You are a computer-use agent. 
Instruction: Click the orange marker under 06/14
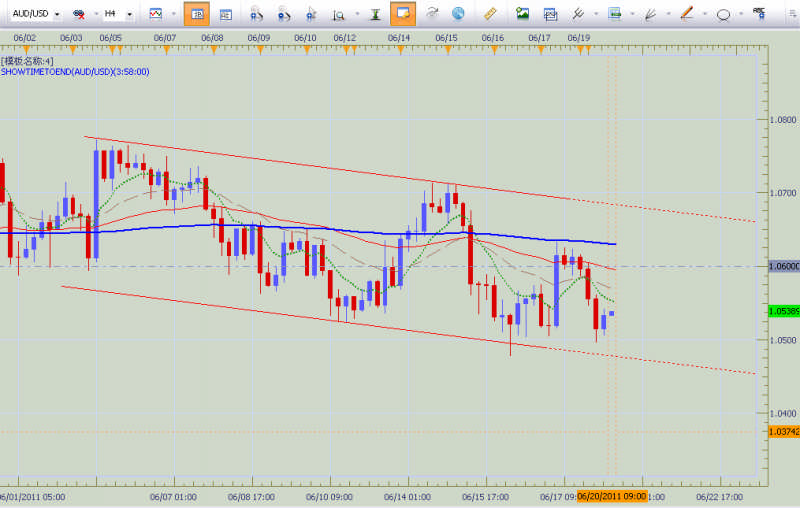(401, 49)
